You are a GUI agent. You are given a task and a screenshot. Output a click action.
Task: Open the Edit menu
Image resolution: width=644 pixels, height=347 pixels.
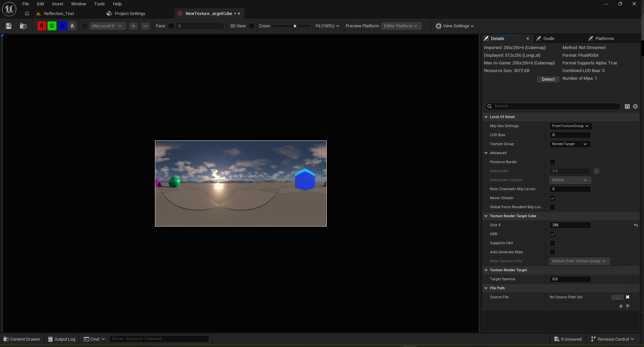[40, 4]
